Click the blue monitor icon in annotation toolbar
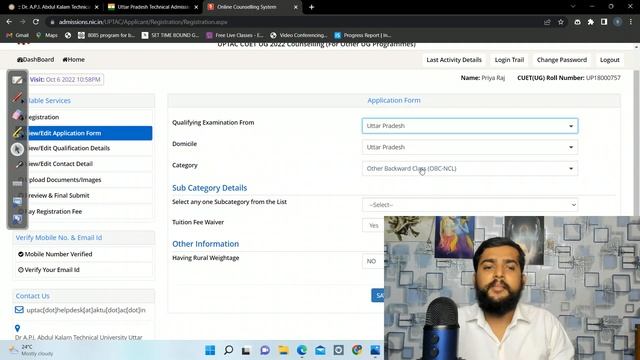Screen dimensions: 640x360 pyautogui.click(x=17, y=201)
